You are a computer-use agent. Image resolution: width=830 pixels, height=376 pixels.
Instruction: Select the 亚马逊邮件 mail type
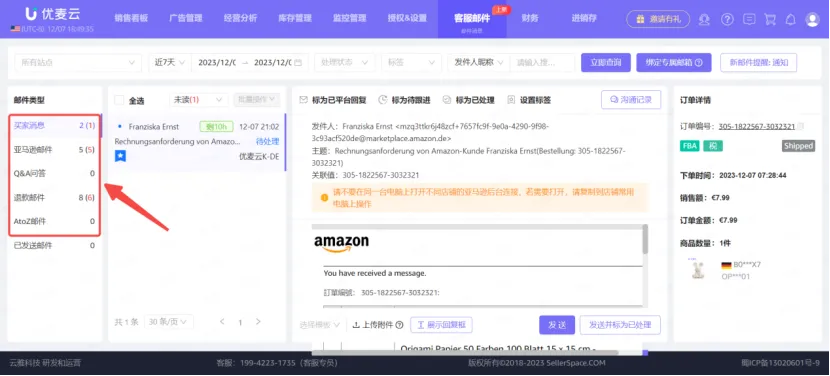(55, 150)
